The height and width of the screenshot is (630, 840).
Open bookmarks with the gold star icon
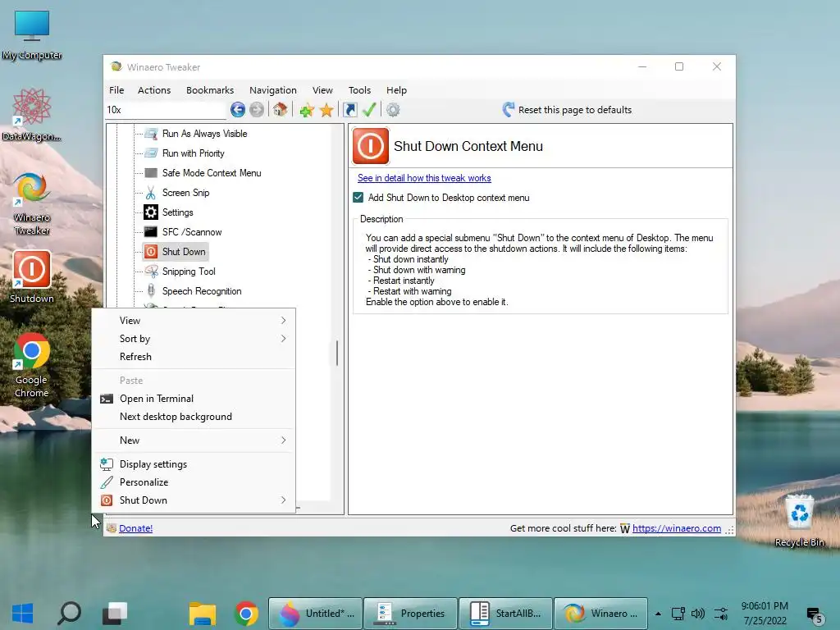click(326, 111)
